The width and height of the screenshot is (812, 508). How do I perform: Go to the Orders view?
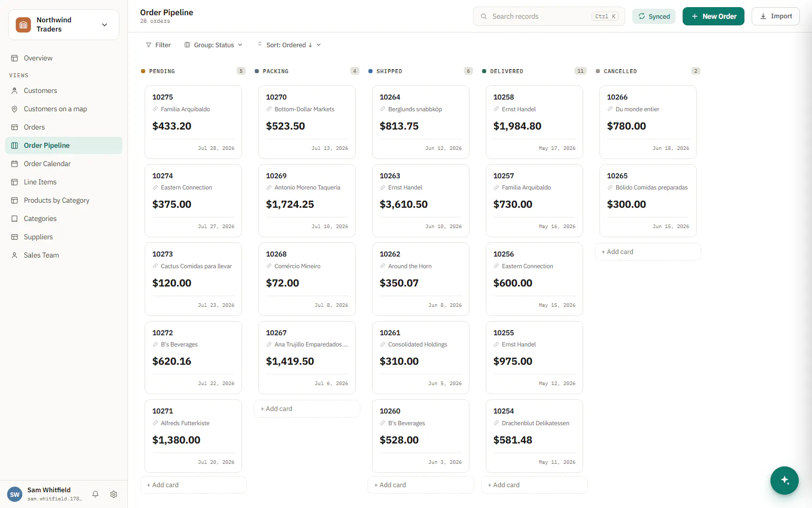63,127
